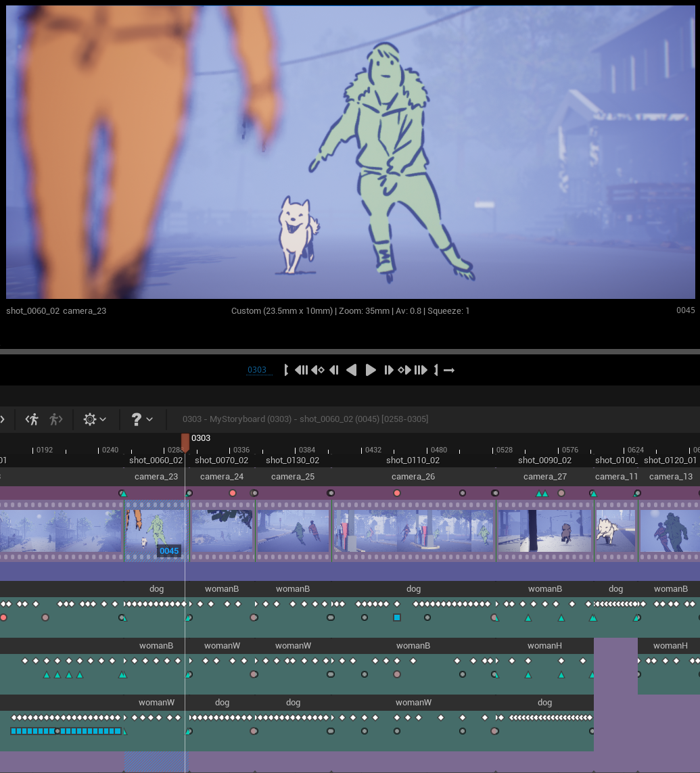The height and width of the screenshot is (773, 700).
Task: Toggle the loop mode arrow icon
Action: (x=449, y=370)
